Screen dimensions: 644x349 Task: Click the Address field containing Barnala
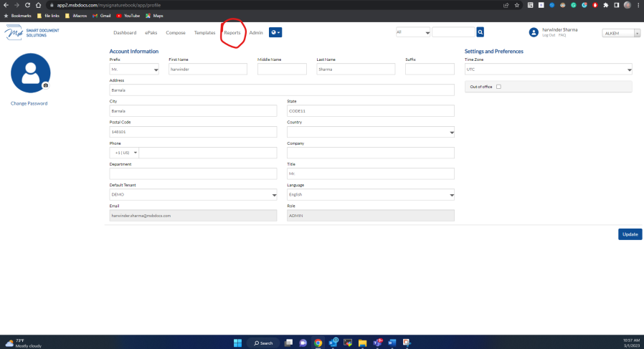coord(282,90)
